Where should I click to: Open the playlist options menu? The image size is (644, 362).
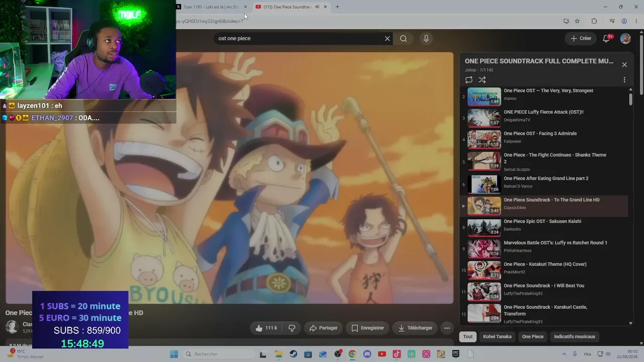[624, 80]
